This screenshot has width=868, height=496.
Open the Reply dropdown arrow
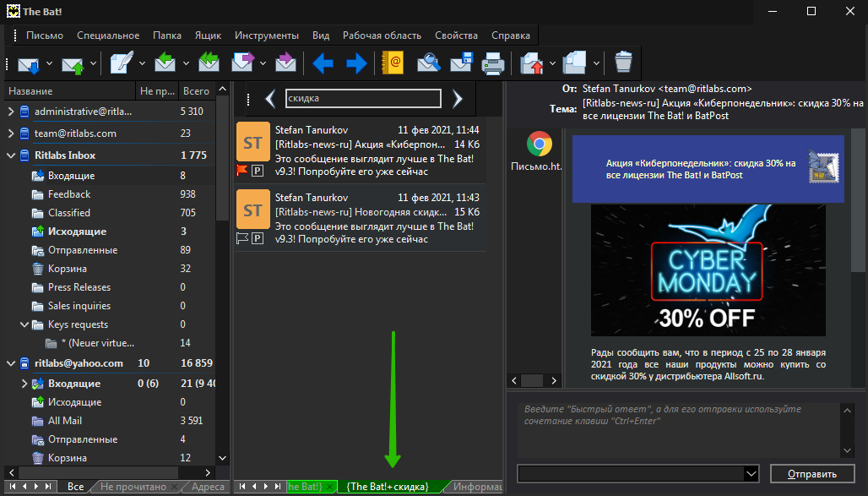(x=186, y=63)
